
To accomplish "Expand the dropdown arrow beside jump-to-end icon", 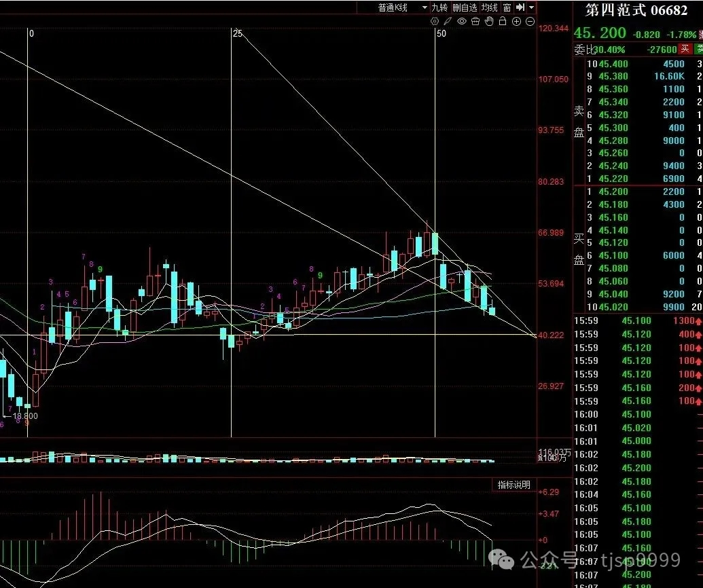I will [531, 7].
